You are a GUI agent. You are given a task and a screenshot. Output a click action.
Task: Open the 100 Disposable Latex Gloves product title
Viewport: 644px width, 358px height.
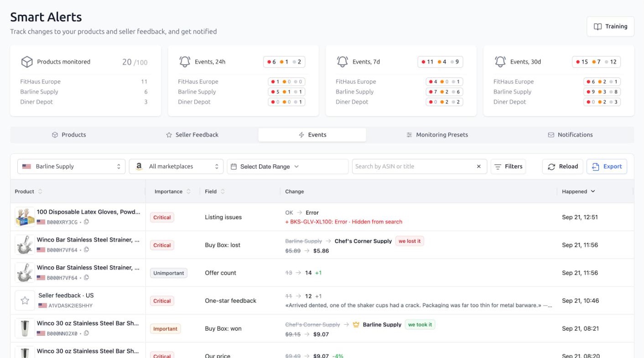pos(88,212)
